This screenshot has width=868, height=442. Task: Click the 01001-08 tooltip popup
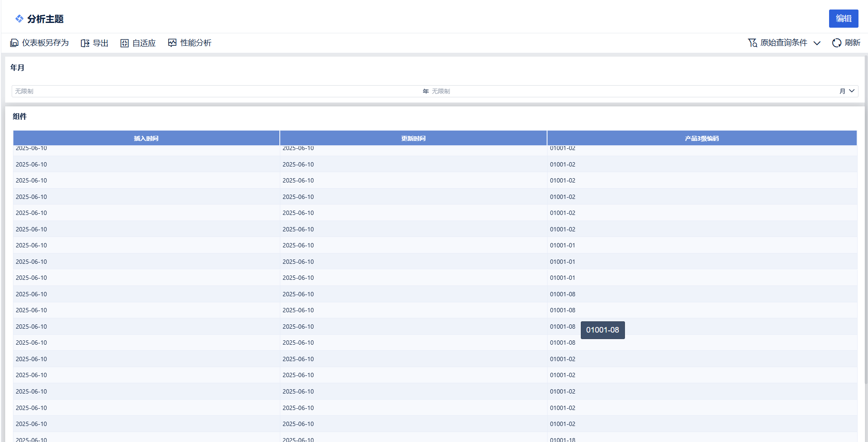602,330
